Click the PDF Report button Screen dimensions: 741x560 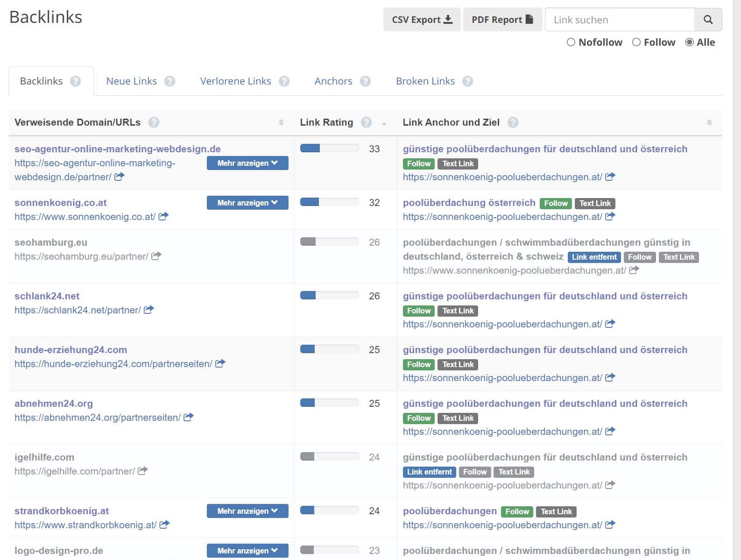tap(502, 20)
